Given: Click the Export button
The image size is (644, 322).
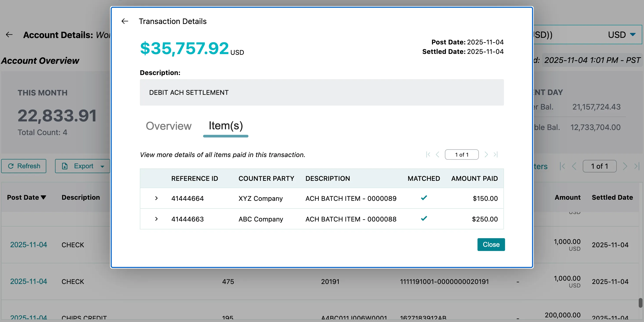Looking at the screenshot, I should (83, 166).
